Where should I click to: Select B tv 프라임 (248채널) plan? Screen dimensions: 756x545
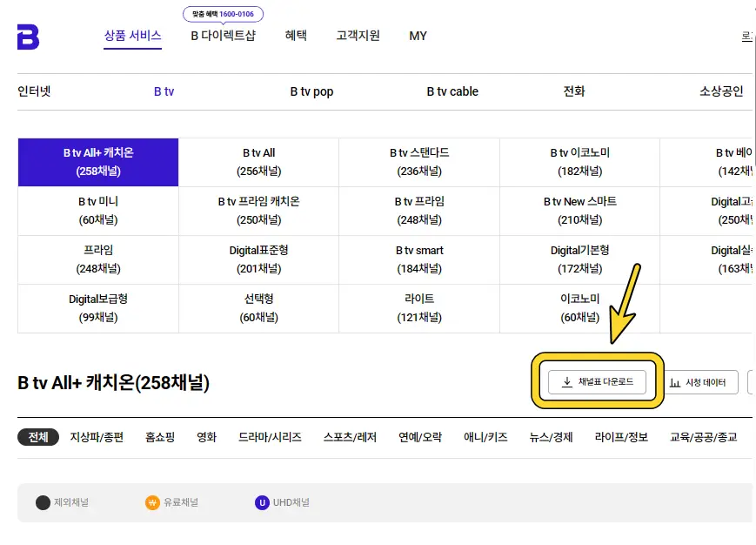coord(419,211)
